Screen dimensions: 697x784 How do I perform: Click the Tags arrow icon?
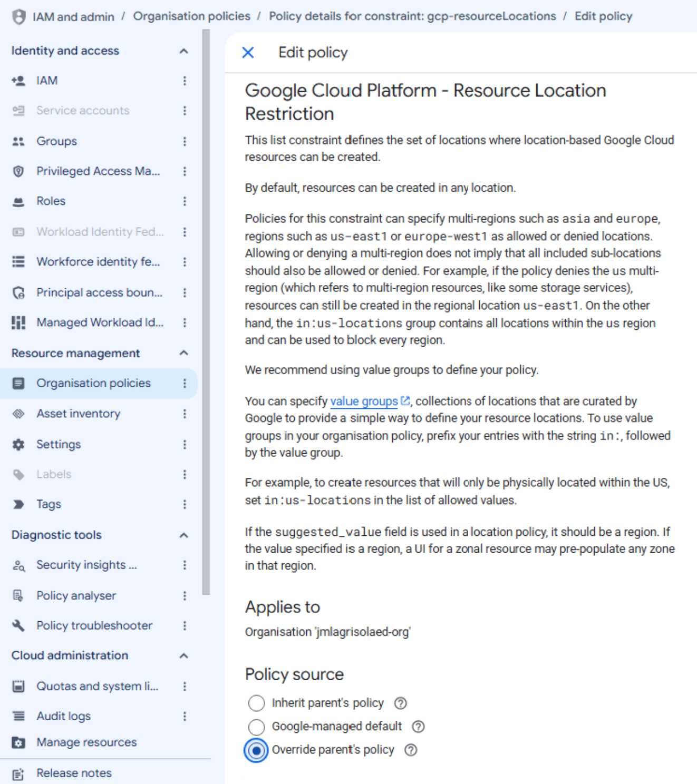18,504
